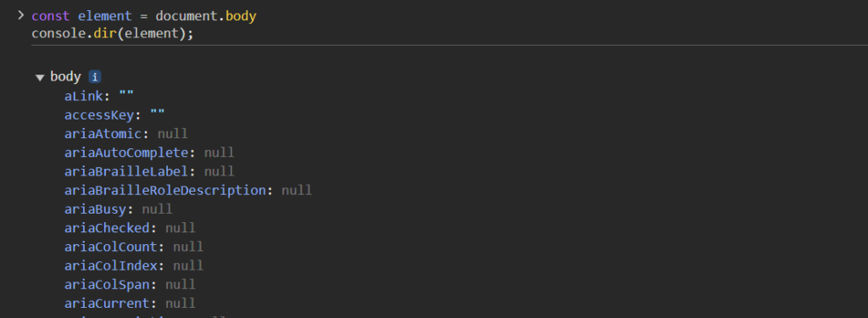
Task: Click the null value of ariaBusy
Action: (157, 209)
